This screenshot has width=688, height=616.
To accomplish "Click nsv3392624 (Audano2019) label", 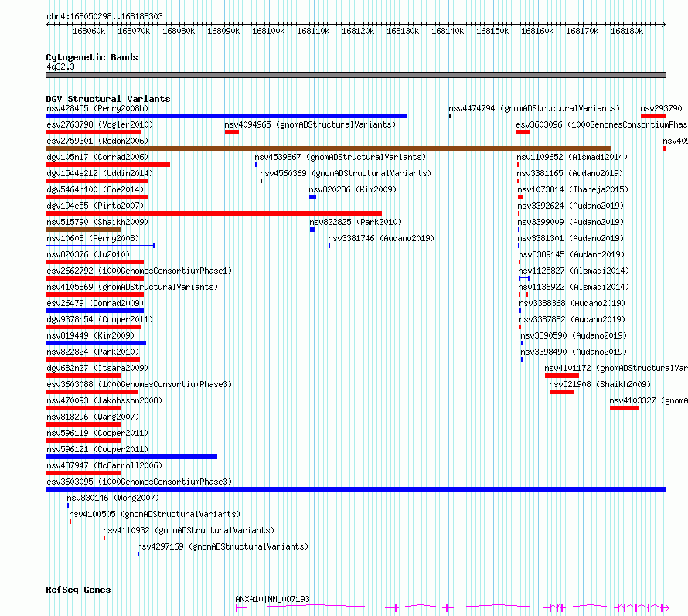I will coord(570,206).
